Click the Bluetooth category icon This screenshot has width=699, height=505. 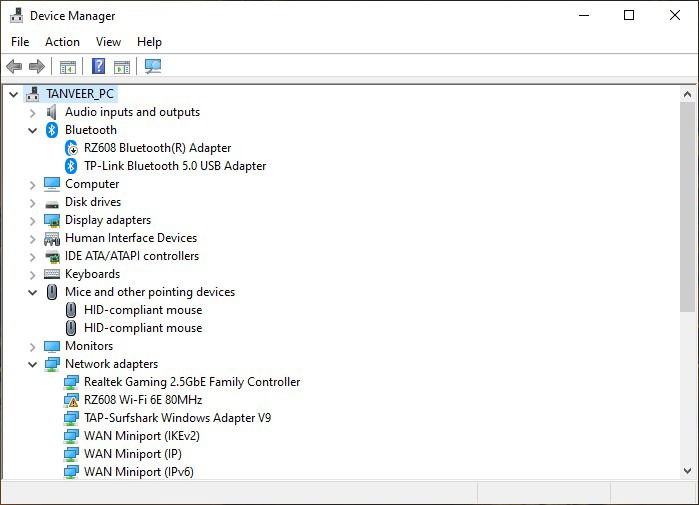[52, 130]
